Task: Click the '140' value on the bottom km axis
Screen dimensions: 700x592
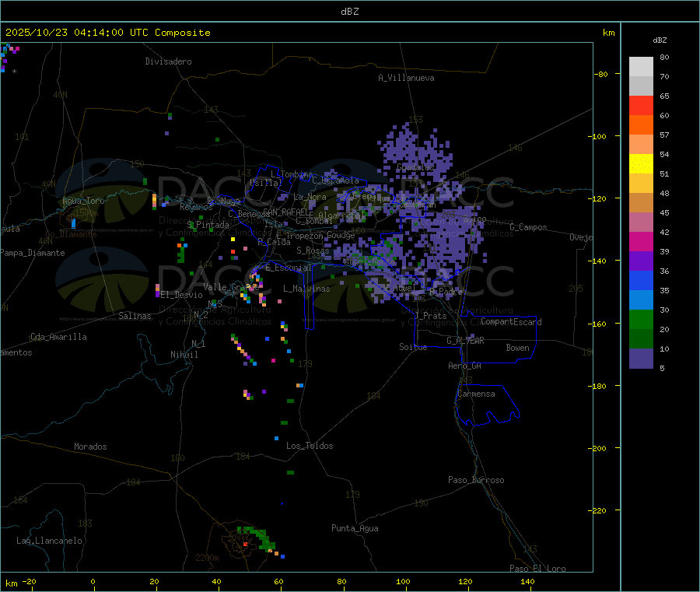Action: [527, 581]
